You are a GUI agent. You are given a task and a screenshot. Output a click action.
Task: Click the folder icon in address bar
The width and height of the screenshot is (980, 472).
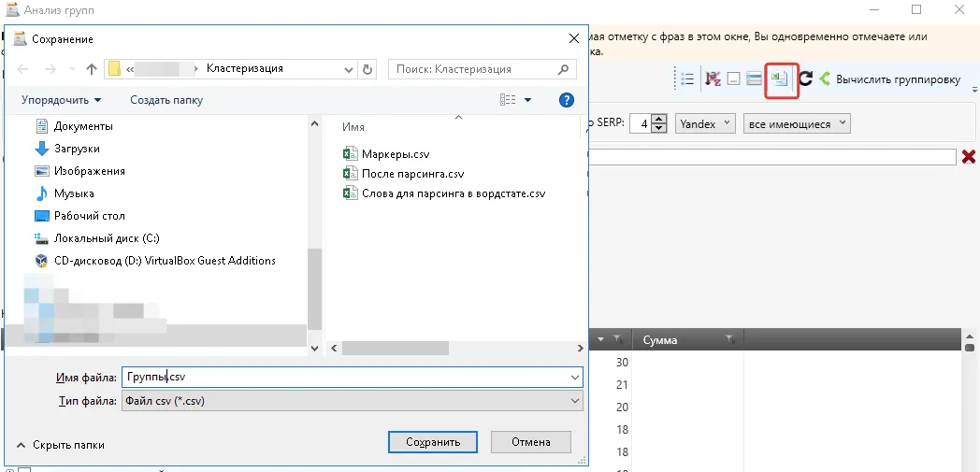coord(114,68)
